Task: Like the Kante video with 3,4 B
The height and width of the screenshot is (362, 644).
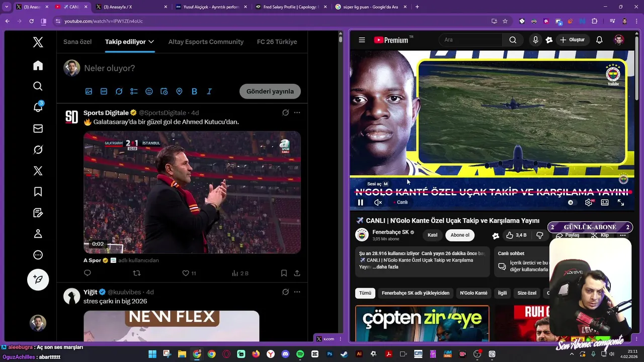Action: (516, 235)
